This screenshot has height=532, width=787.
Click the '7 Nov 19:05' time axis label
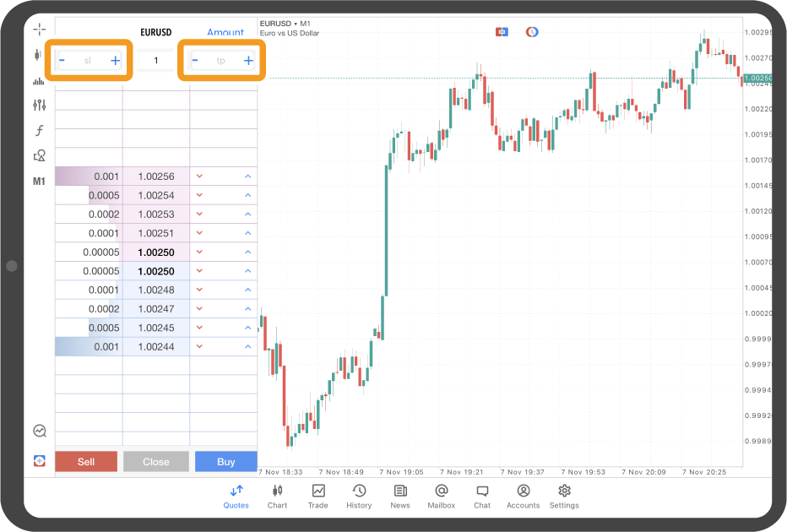click(x=402, y=472)
